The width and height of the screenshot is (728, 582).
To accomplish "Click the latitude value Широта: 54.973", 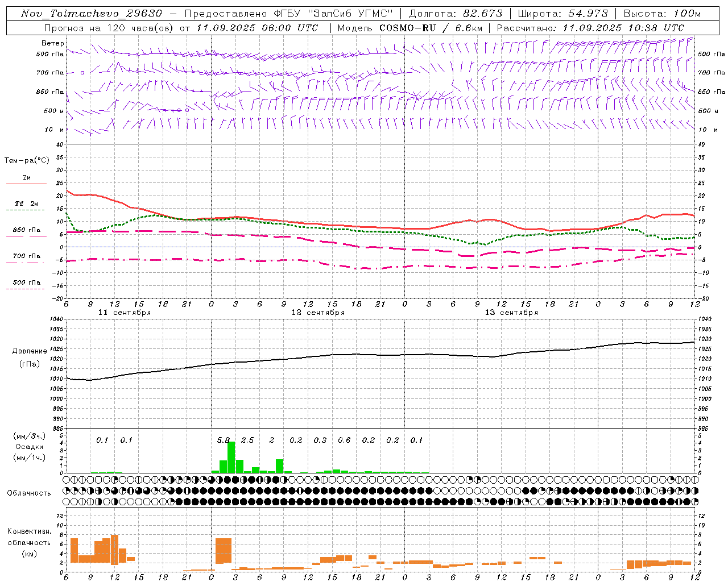I will [x=563, y=14].
